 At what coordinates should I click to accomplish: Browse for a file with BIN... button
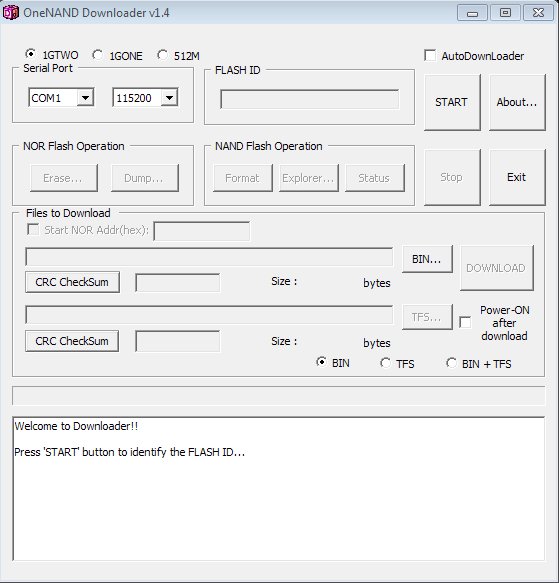pos(427,259)
